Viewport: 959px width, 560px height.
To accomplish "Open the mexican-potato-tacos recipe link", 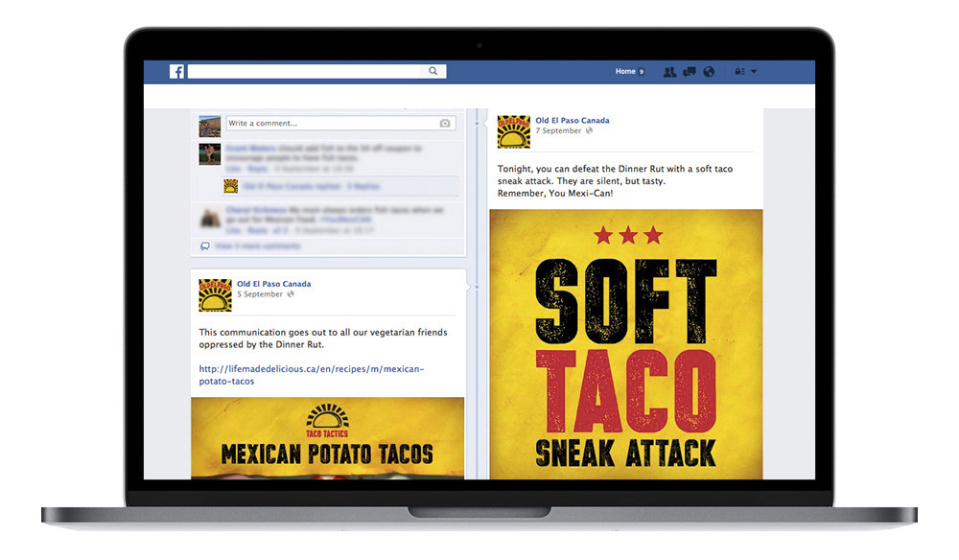I will [x=312, y=375].
